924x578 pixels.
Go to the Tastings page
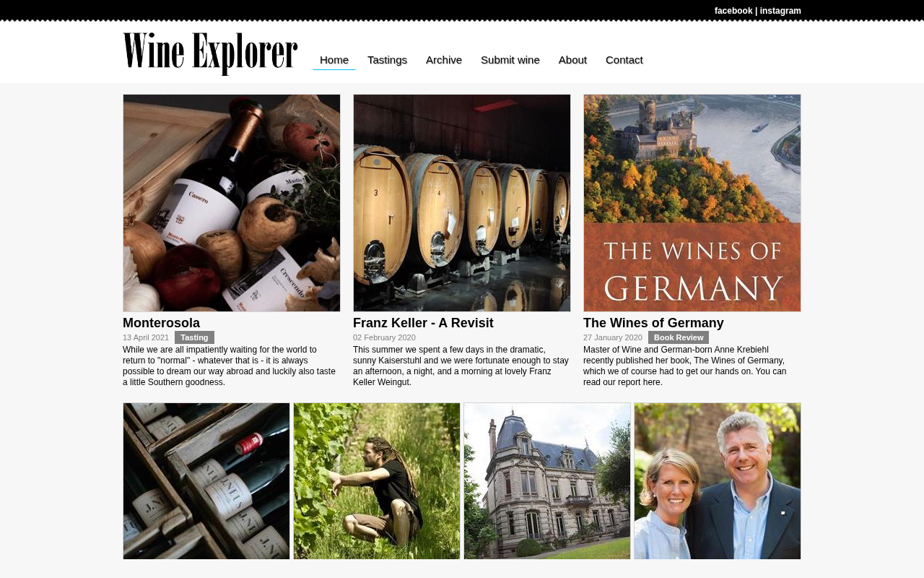pos(387,60)
